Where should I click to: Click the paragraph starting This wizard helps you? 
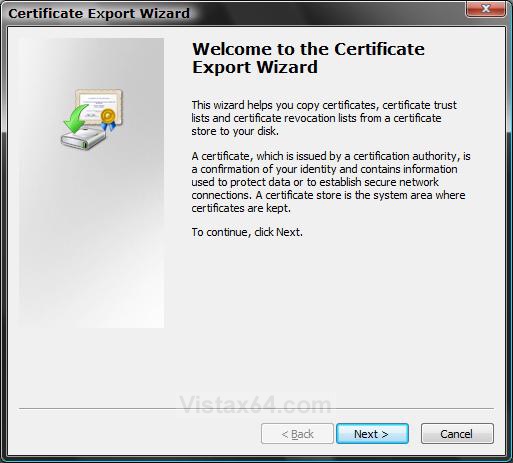pyautogui.click(x=324, y=118)
